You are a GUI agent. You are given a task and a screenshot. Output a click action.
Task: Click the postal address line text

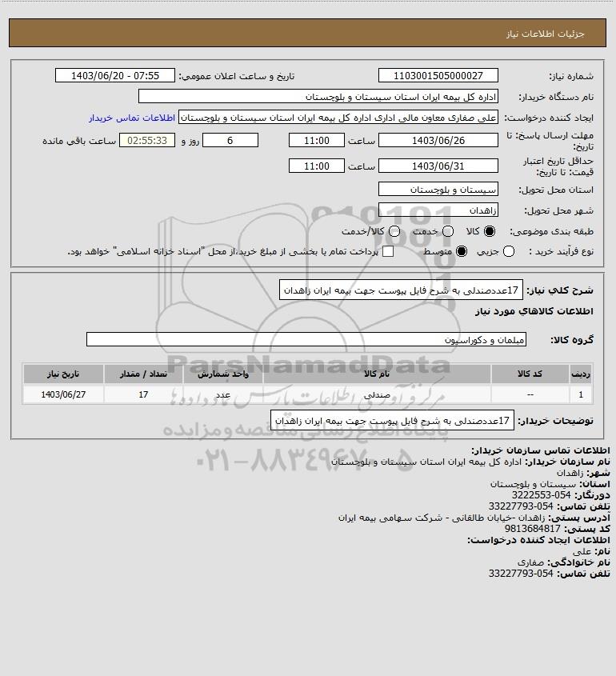[x=442, y=518]
